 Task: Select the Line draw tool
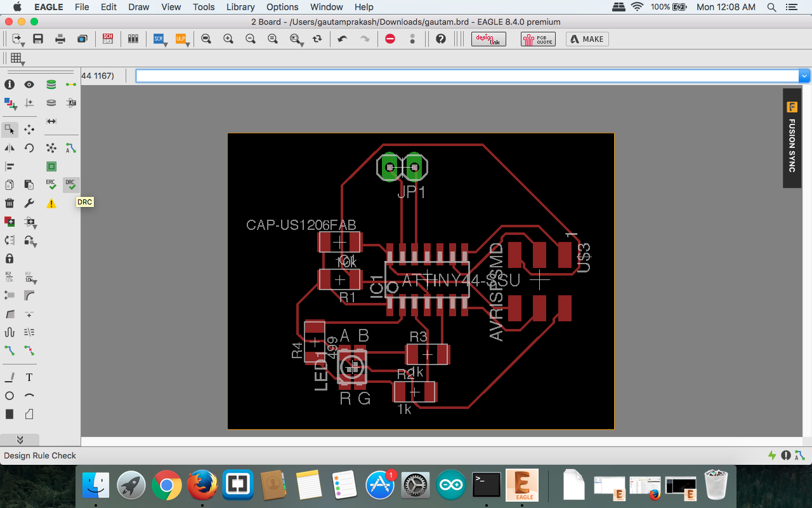(10, 377)
